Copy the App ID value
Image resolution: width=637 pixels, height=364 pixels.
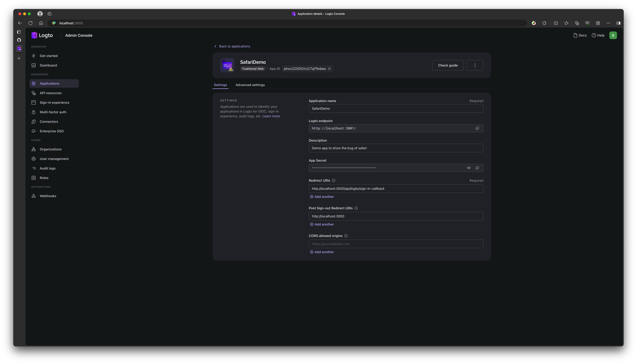329,69
